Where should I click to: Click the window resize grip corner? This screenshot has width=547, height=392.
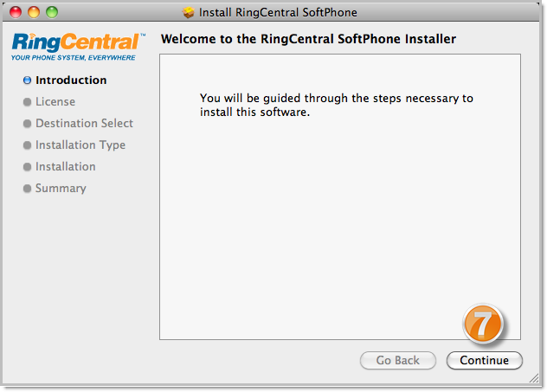[x=534, y=378]
